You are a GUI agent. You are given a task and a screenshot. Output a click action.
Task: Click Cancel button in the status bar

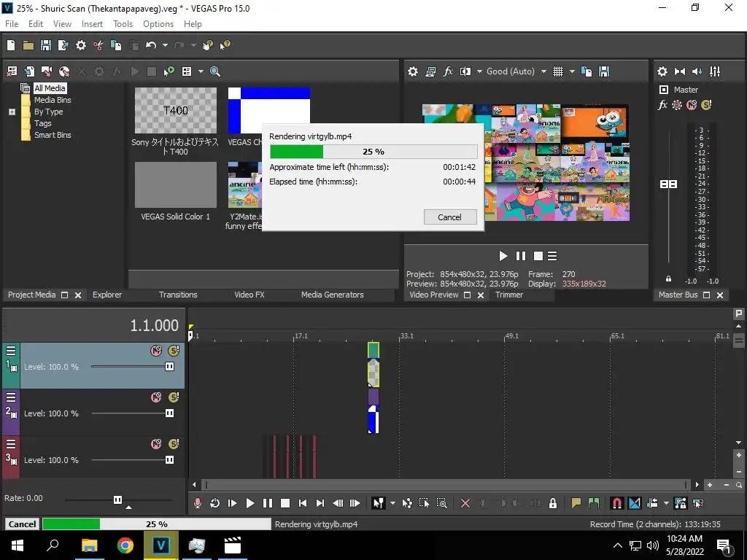(22, 524)
